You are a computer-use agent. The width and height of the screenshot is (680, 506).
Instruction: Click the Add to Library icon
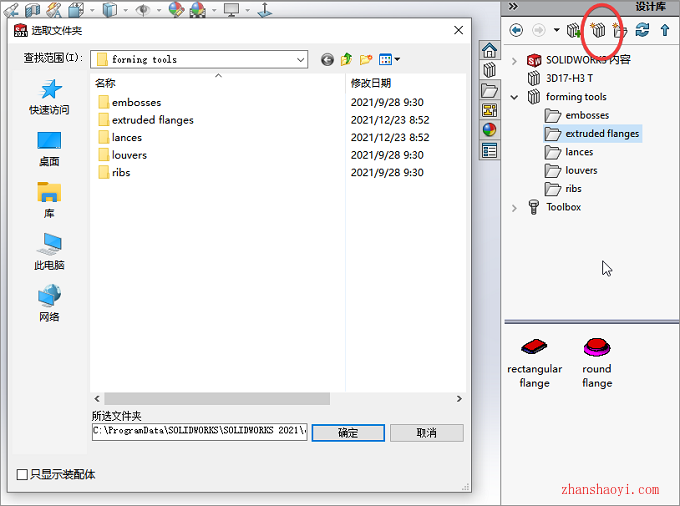[574, 30]
